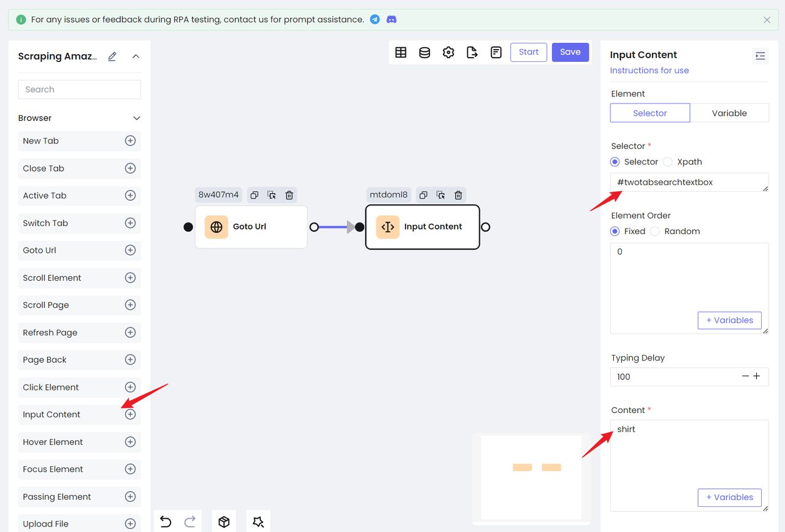
Task: Add a Refresh Page node
Action: [130, 332]
